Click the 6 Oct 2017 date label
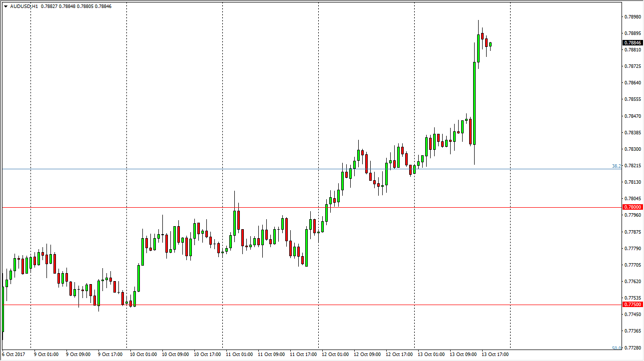 click(14, 355)
